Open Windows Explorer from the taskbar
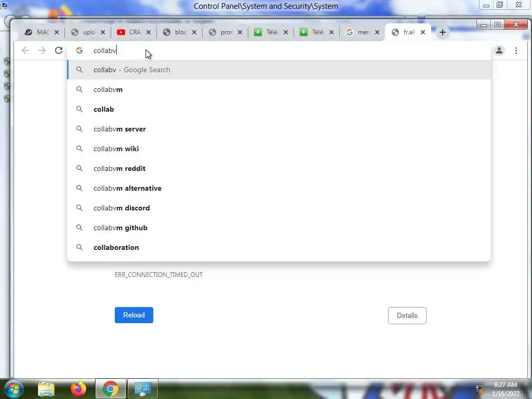532x399 pixels. [46, 389]
